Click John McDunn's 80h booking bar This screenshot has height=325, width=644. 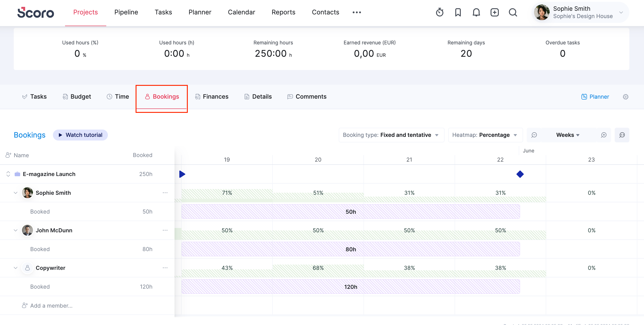click(x=351, y=249)
